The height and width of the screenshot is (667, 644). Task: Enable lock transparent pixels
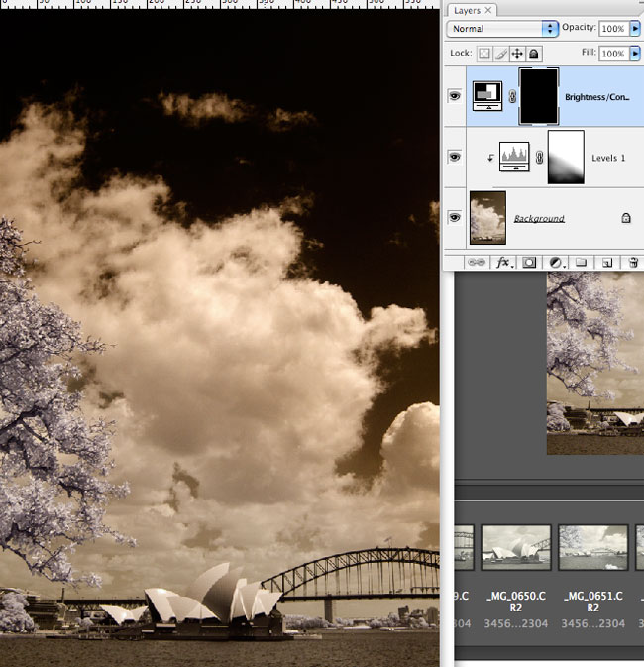point(485,54)
